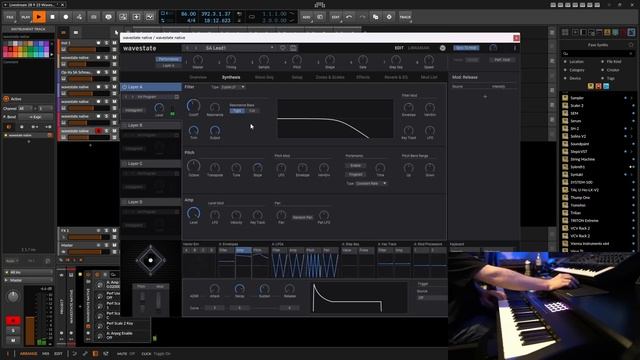Switch to MIX view at bottom
Viewport: 640px width, 360px height.
(46, 354)
